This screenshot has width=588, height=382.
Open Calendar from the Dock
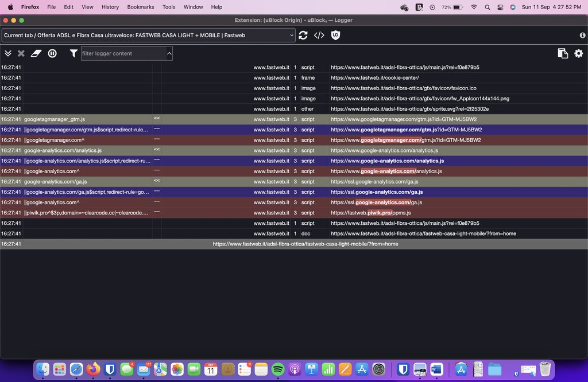pos(211,369)
